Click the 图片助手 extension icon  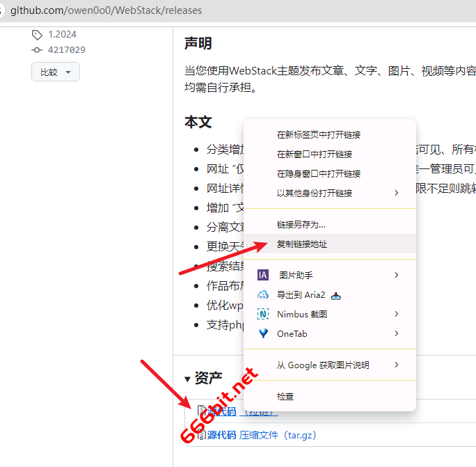click(263, 275)
